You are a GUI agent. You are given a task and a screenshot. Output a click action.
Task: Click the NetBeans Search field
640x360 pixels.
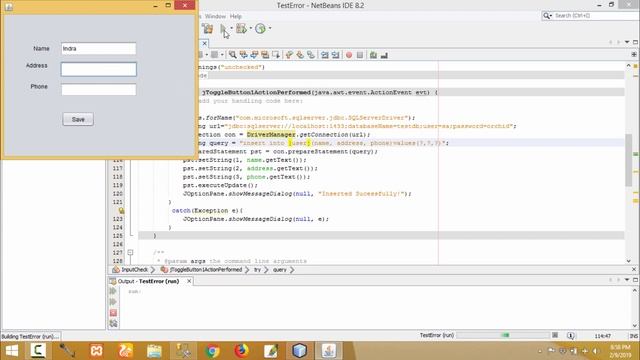pos(590,16)
